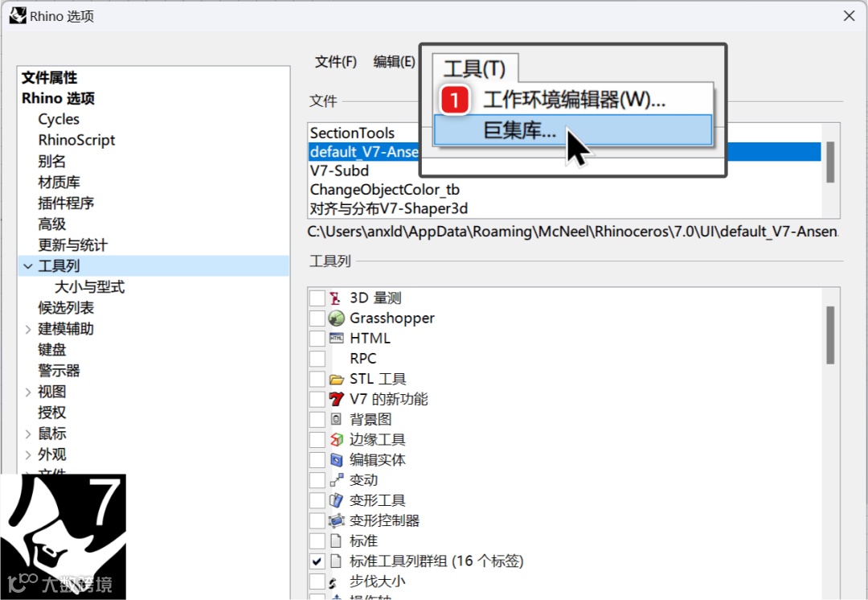Select 高级 in options tree
Image resolution: width=868 pixels, height=600 pixels.
(52, 224)
